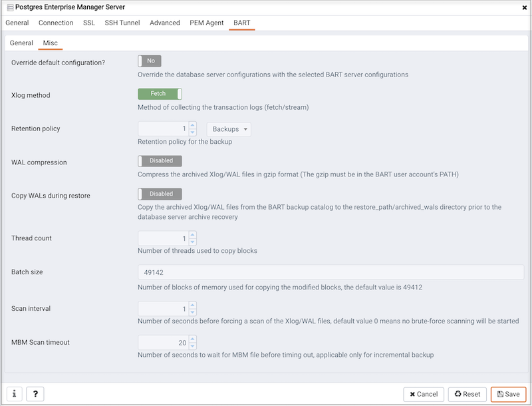Open the top-level General tab

tap(17, 23)
